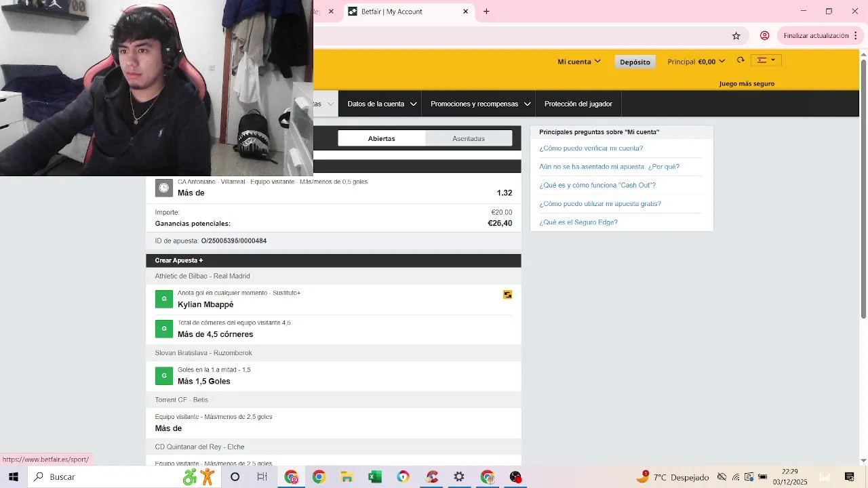Click the stake amount €20,00
Image resolution: width=868 pixels, height=488 pixels.
pos(502,213)
